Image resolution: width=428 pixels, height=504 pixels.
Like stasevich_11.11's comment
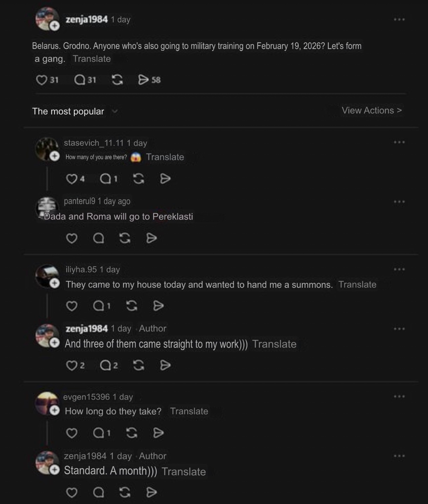pyautogui.click(x=72, y=179)
